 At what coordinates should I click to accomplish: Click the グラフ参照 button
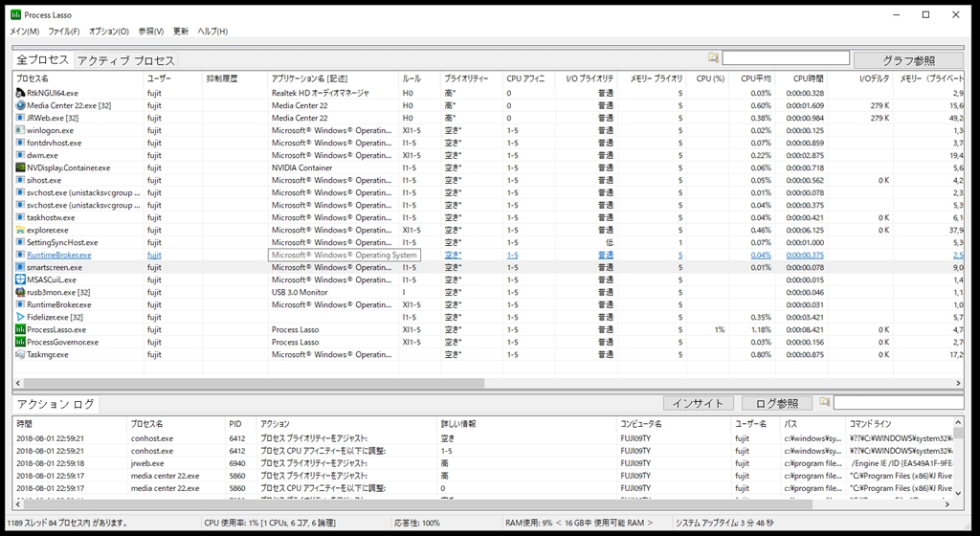[909, 60]
